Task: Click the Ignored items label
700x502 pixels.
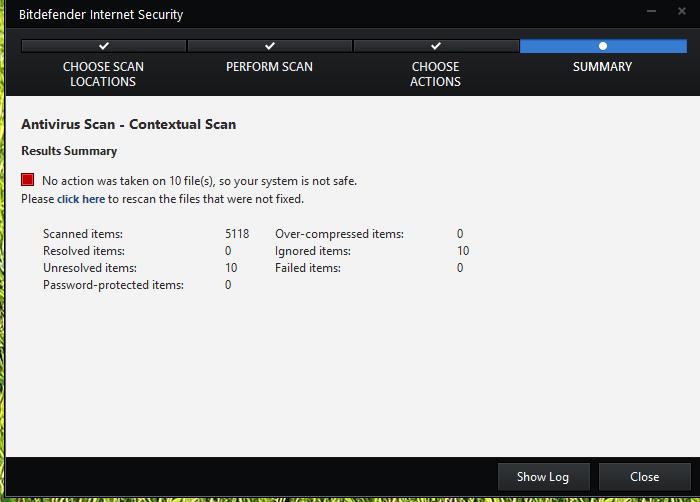Action: 311,251
